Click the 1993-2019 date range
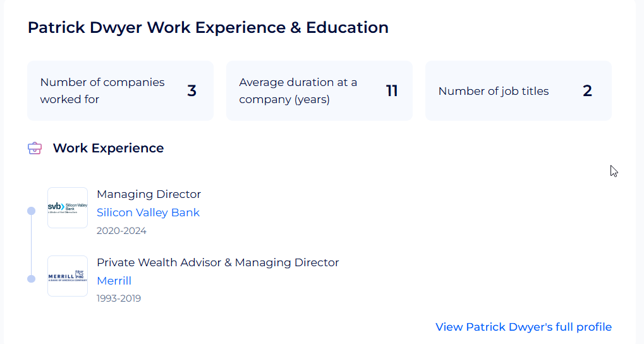The image size is (644, 344). pos(119,298)
